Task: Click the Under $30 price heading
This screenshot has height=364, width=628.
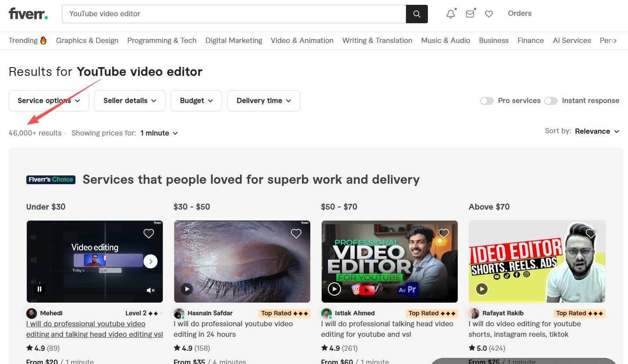Action: pyautogui.click(x=46, y=207)
